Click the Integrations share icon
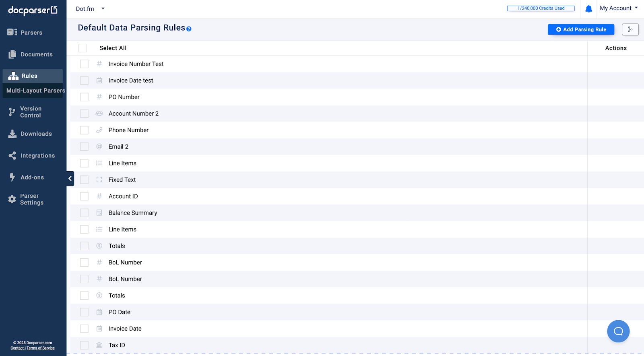Image resolution: width=644 pixels, height=356 pixels. pyautogui.click(x=12, y=155)
